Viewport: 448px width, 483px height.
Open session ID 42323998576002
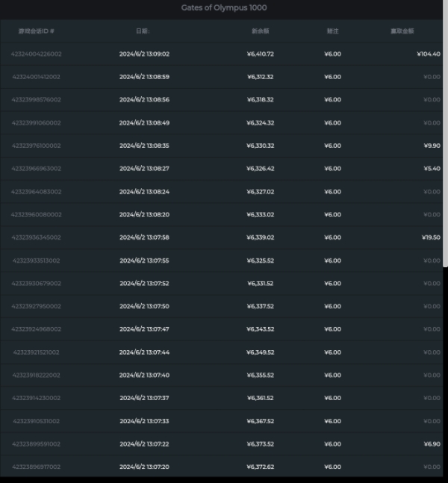[x=37, y=100]
